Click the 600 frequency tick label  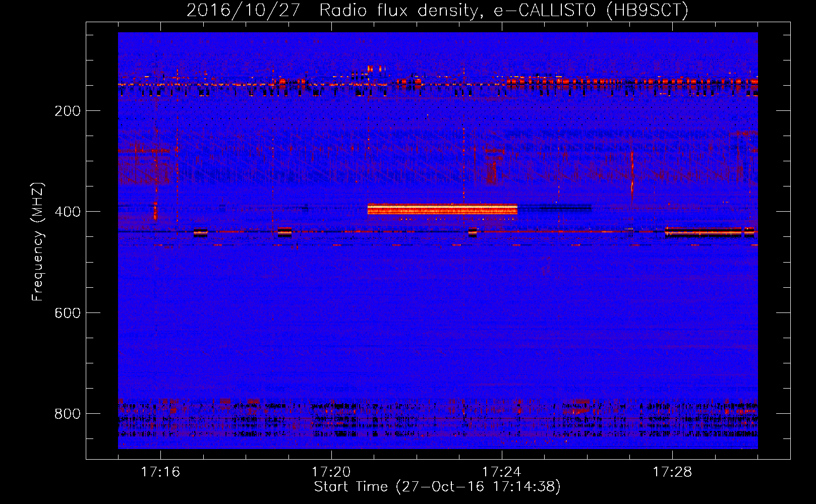68,313
